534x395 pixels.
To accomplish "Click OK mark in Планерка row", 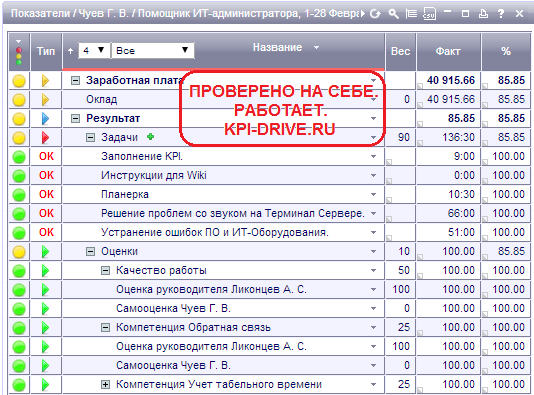I will click(46, 194).
